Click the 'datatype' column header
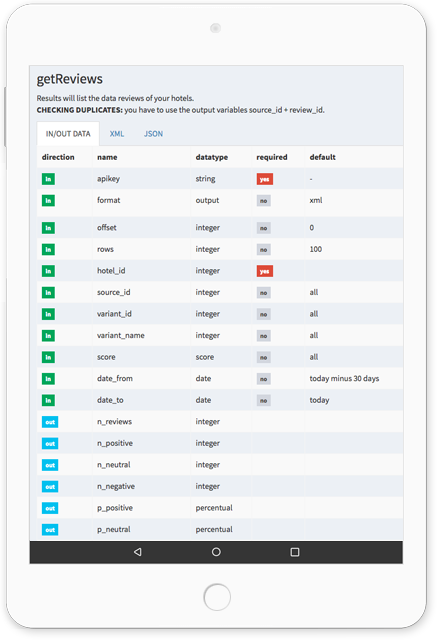The height and width of the screenshot is (640, 437). click(211, 157)
